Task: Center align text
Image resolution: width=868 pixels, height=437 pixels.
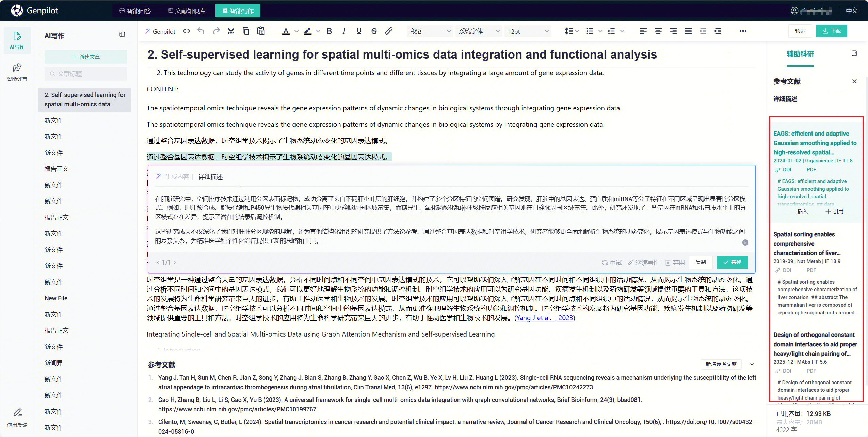Action: pyautogui.click(x=658, y=31)
